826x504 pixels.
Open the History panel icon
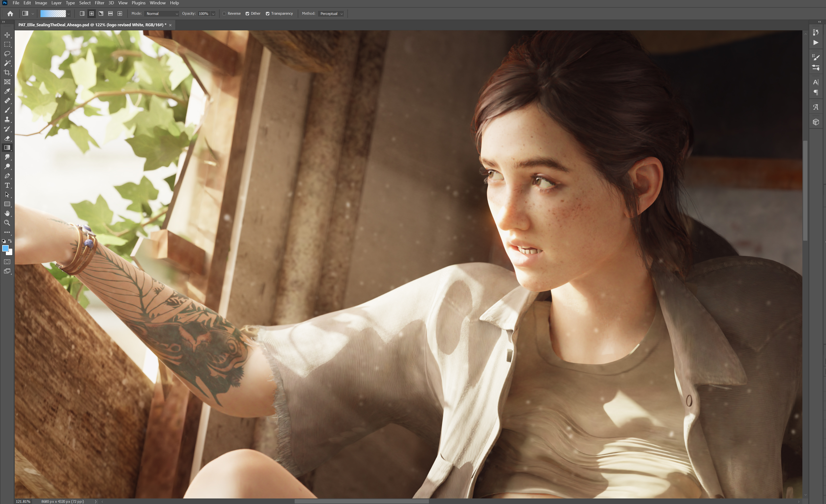[816, 32]
